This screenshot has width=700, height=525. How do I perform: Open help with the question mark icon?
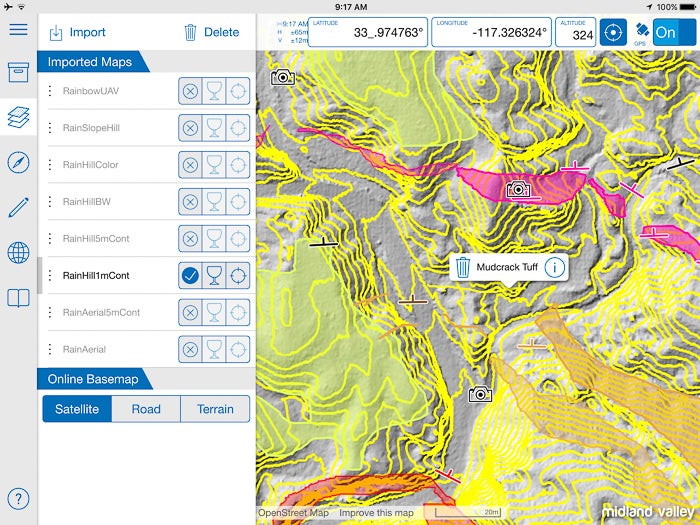click(18, 498)
